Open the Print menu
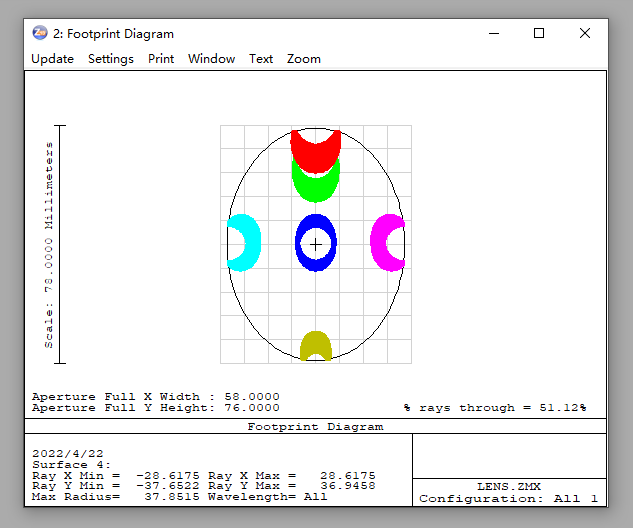Image resolution: width=633 pixels, height=528 pixels. pos(161,59)
